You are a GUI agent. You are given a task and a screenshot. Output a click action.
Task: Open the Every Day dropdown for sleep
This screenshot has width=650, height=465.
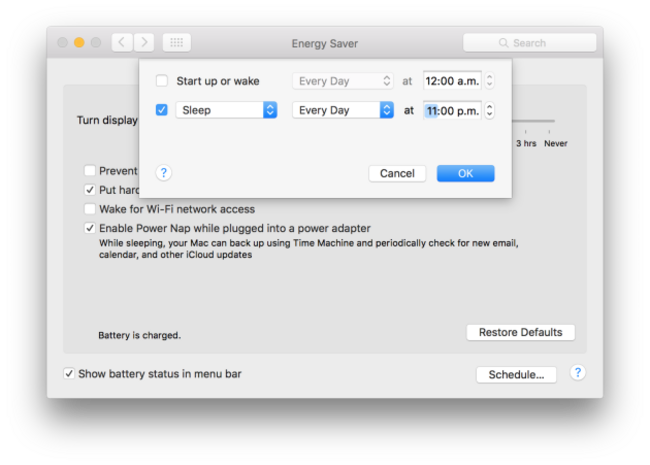coord(343,110)
